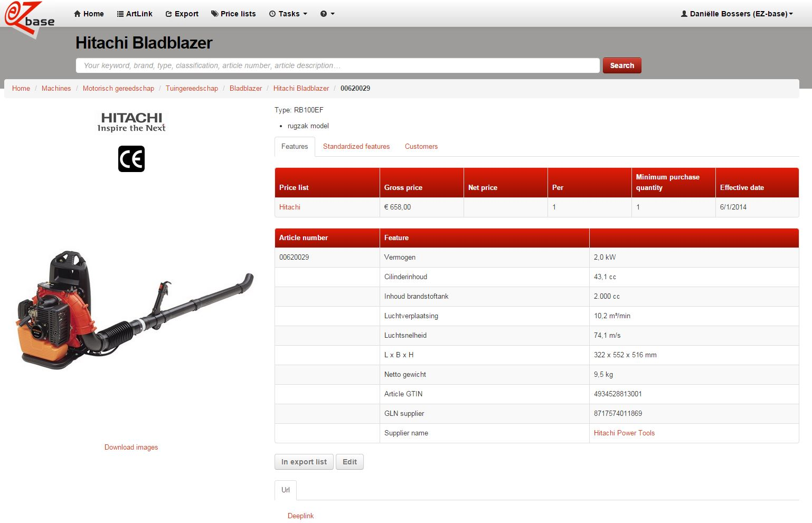Open the Deeplink link
The height and width of the screenshot is (523, 812).
coord(300,516)
